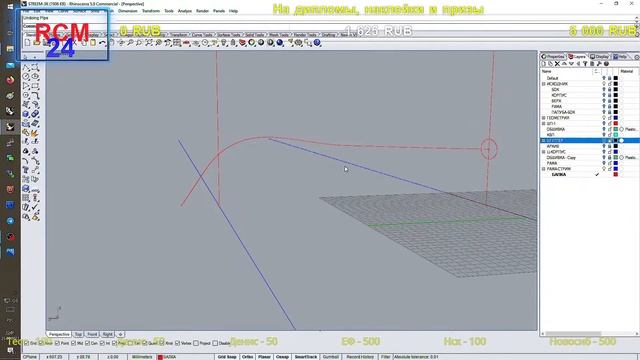Select the Circle tool in left sidebar
Viewport: 640px width, 360px height.
pos(26,76)
